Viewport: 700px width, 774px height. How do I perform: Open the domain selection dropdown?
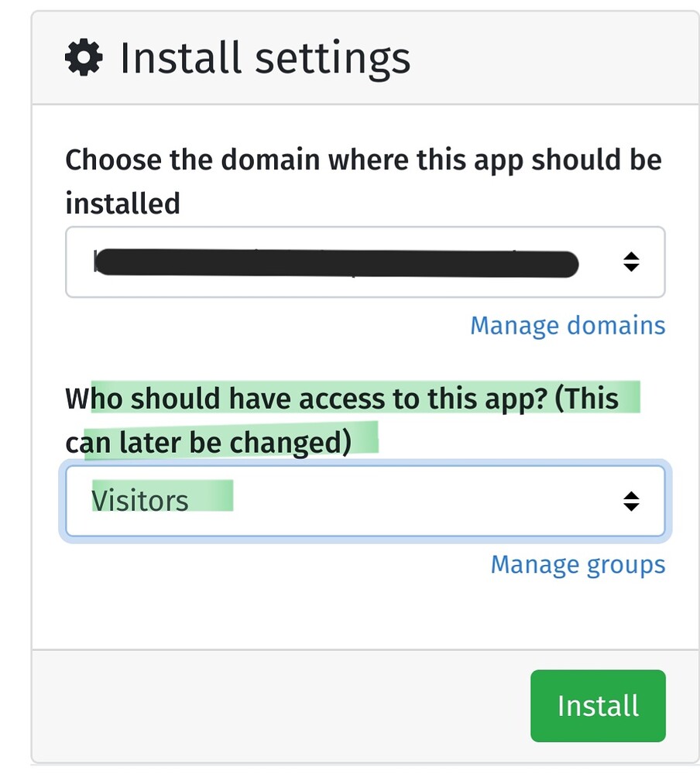pyautogui.click(x=365, y=262)
